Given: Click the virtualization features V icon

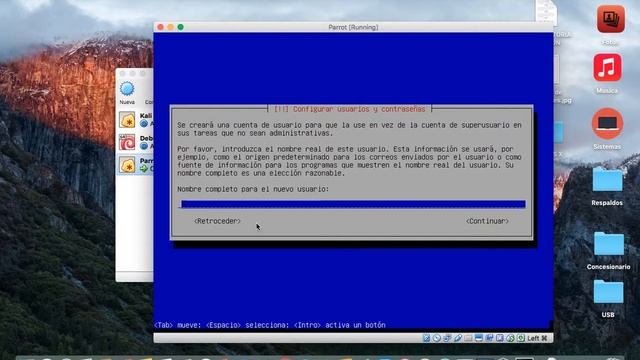Looking at the screenshot, I should (500, 338).
